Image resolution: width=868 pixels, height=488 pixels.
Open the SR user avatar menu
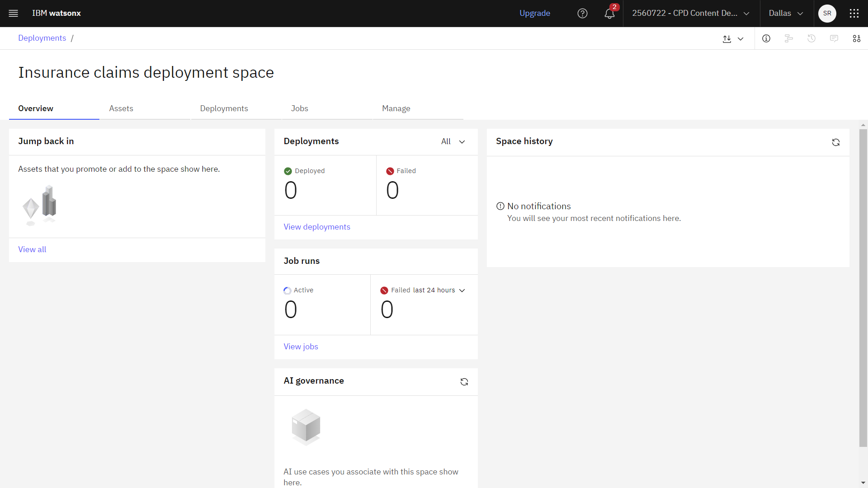pyautogui.click(x=827, y=13)
